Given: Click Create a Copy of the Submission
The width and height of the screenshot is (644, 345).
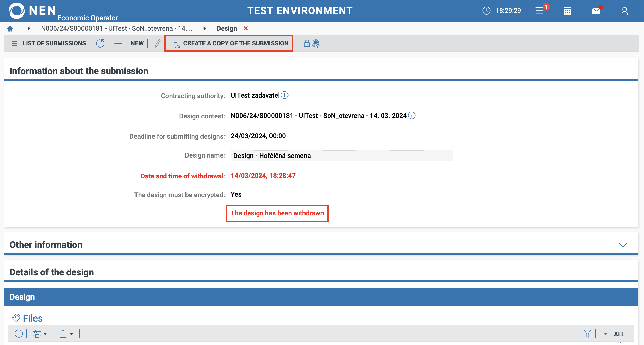Looking at the screenshot, I should coord(231,43).
